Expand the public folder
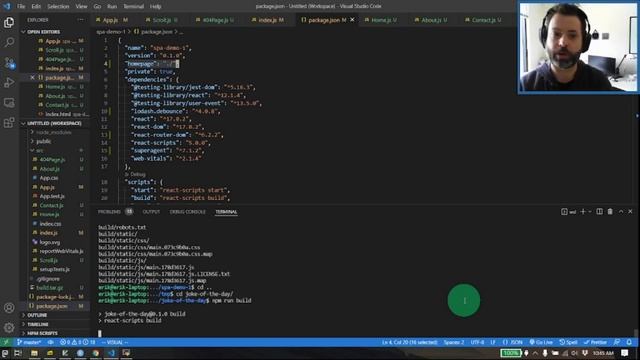 [x=44, y=141]
